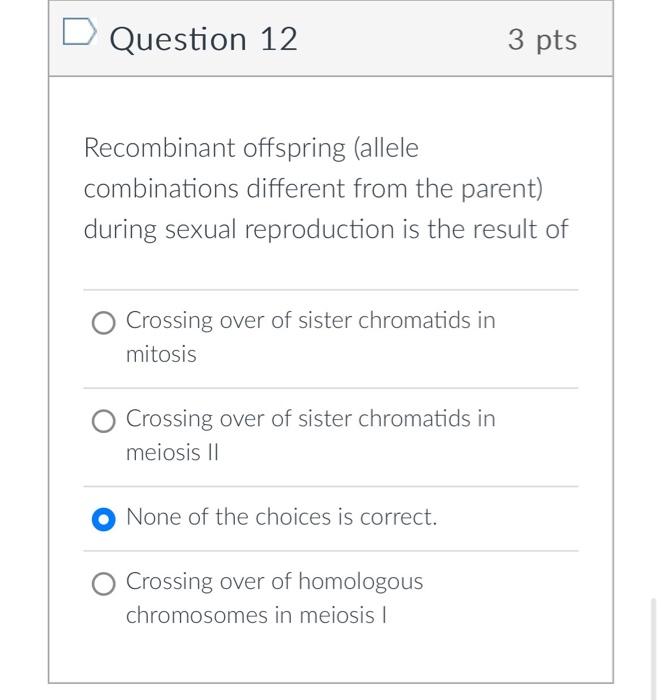Viewport: 662px width, 700px height.
Task: Click the 'meiosis II' text in the second answer
Action: coord(172,453)
